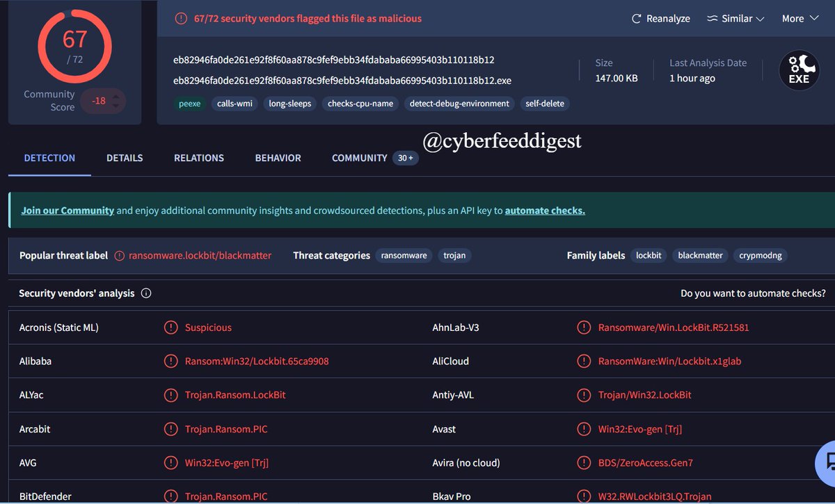The image size is (835, 504).
Task: Click the Avast detection alert icon
Action: click(x=584, y=429)
